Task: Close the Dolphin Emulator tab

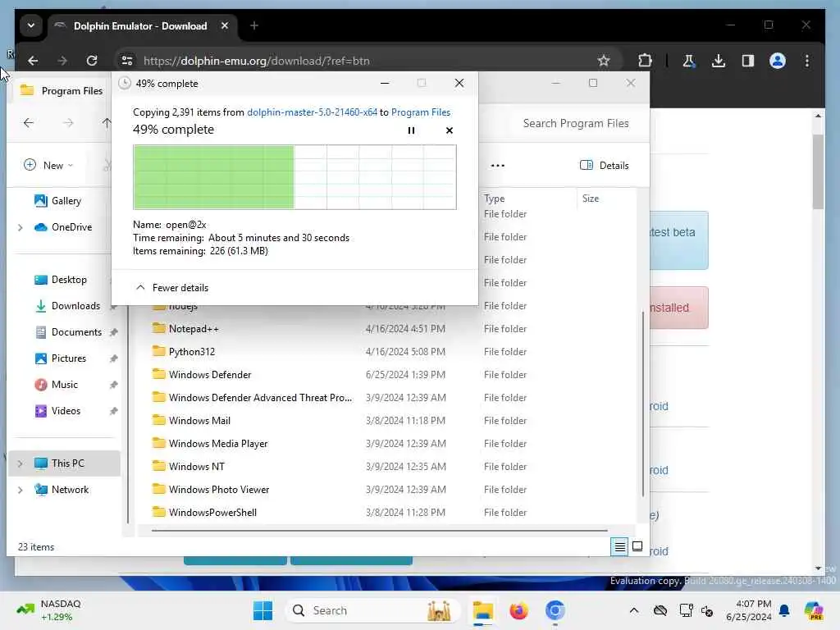Action: (225, 25)
